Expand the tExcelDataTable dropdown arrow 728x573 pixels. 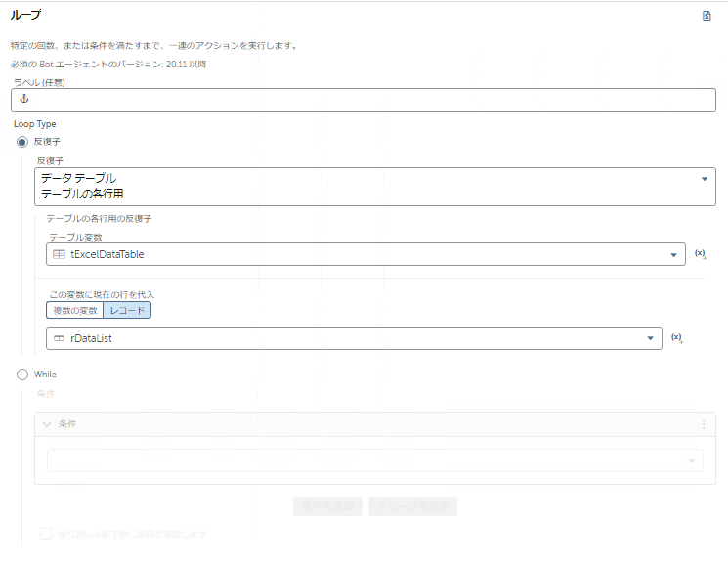coord(674,255)
